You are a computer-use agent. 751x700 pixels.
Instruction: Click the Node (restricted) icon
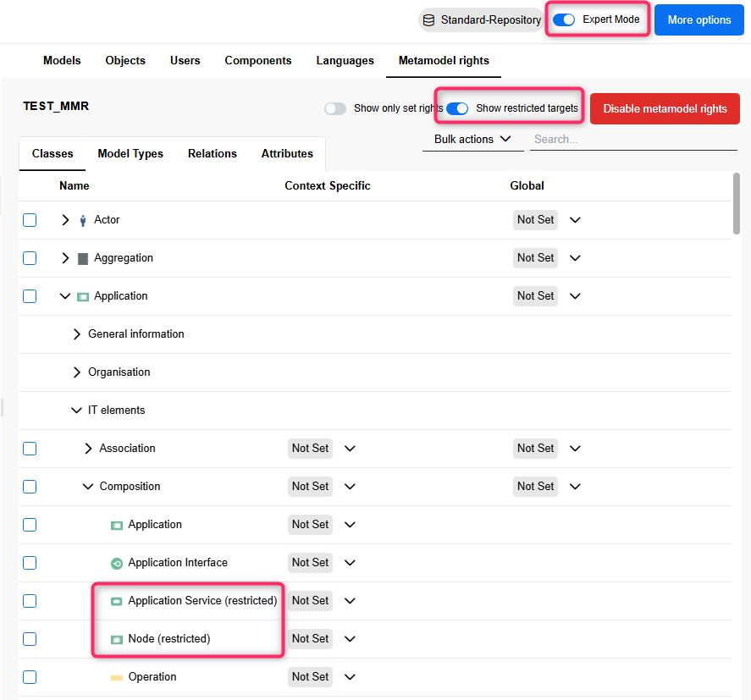[117, 639]
